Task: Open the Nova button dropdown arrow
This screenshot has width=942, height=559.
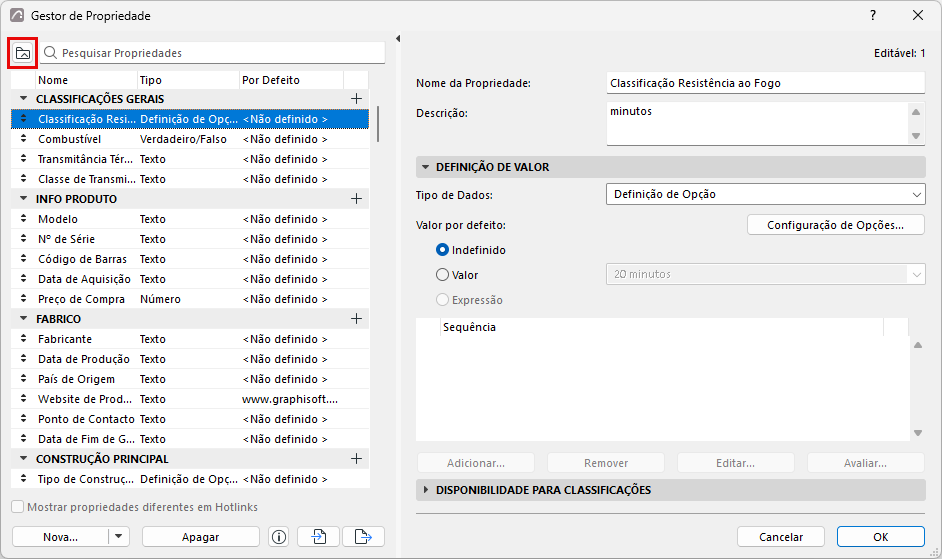Action: tap(119, 537)
